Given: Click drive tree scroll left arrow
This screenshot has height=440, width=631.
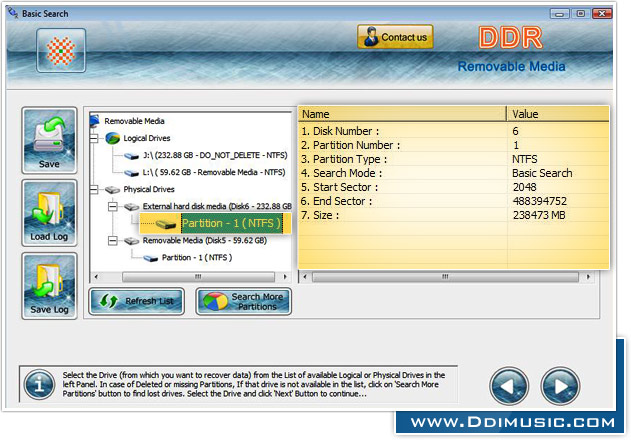Looking at the screenshot, I should coord(96,277).
